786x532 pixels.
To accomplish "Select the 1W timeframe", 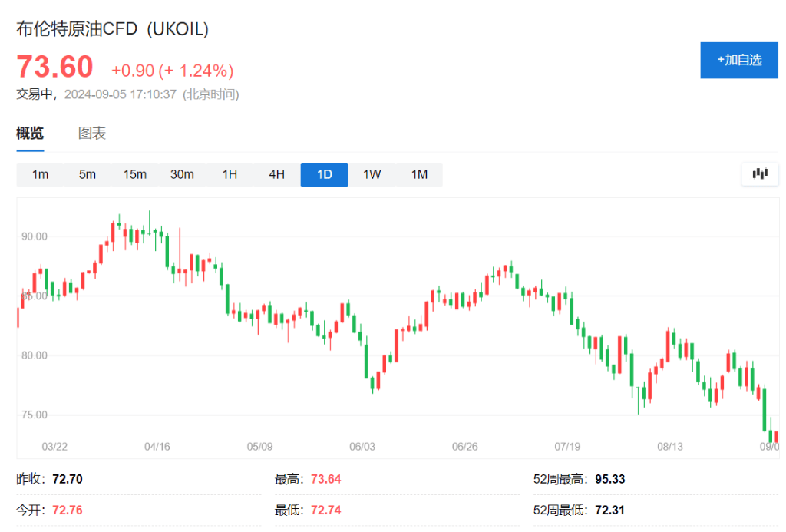I will (x=372, y=174).
